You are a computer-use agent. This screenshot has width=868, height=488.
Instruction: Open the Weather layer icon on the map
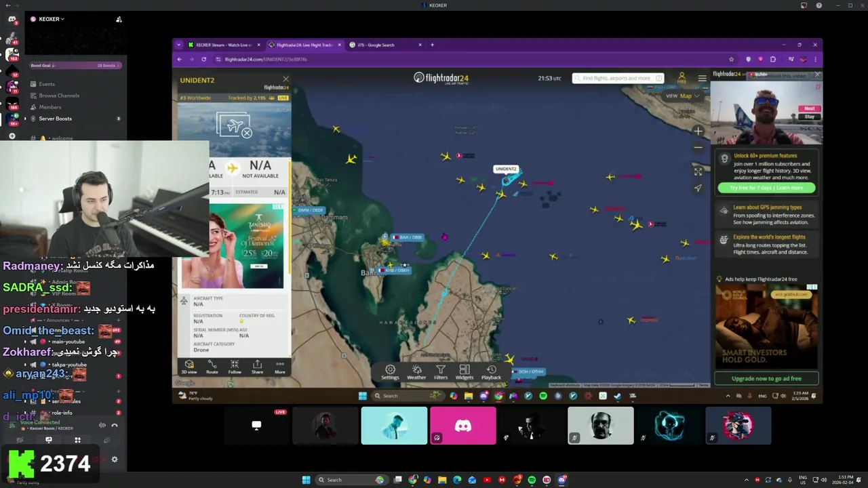pos(416,373)
